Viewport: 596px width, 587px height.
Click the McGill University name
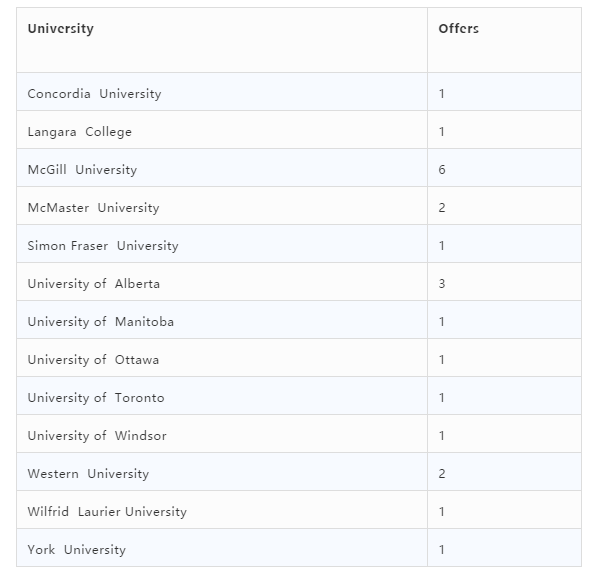(x=82, y=170)
